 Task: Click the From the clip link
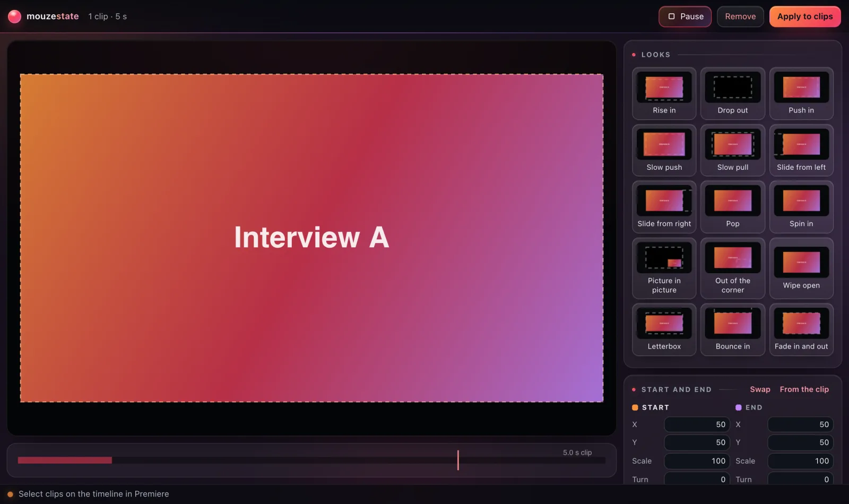(804, 389)
